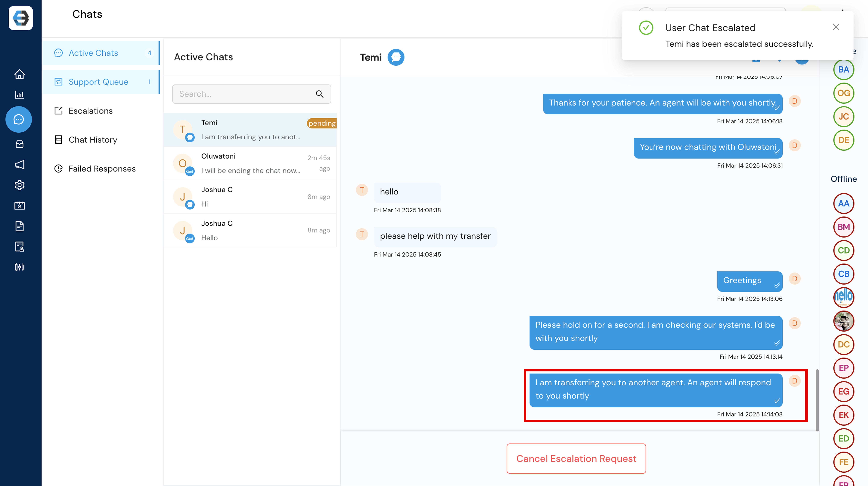Click the EG offline agent avatar

843,392
